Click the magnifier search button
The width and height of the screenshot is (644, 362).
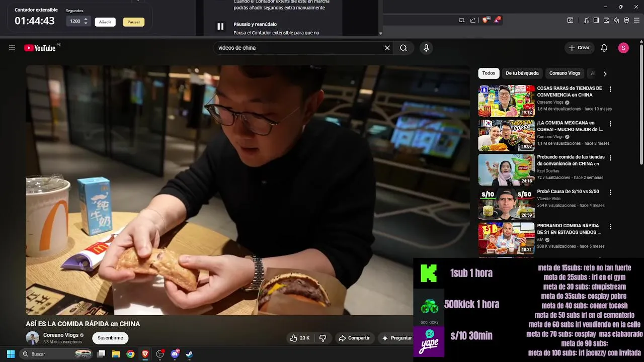pos(404,48)
